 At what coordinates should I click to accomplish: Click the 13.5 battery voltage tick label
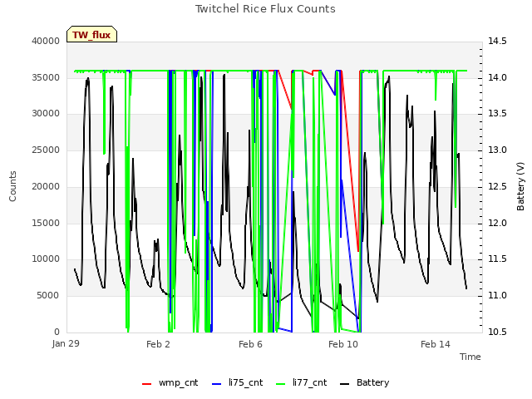(x=497, y=113)
